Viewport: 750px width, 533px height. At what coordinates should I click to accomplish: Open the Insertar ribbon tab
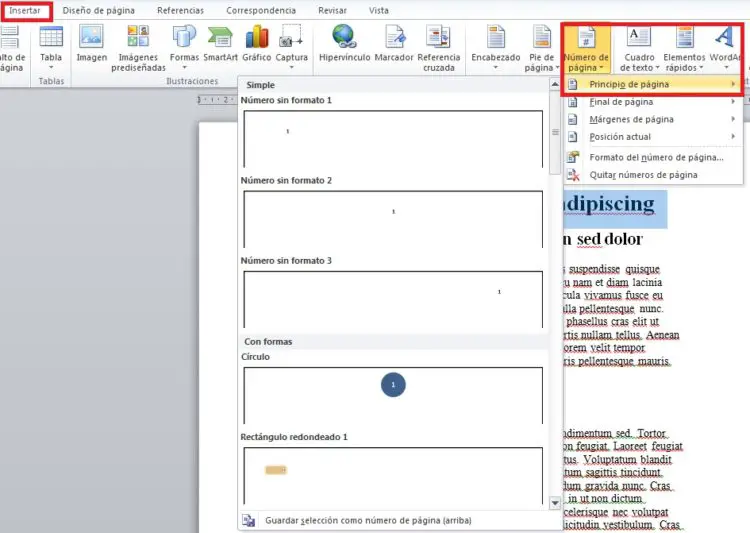click(25, 11)
